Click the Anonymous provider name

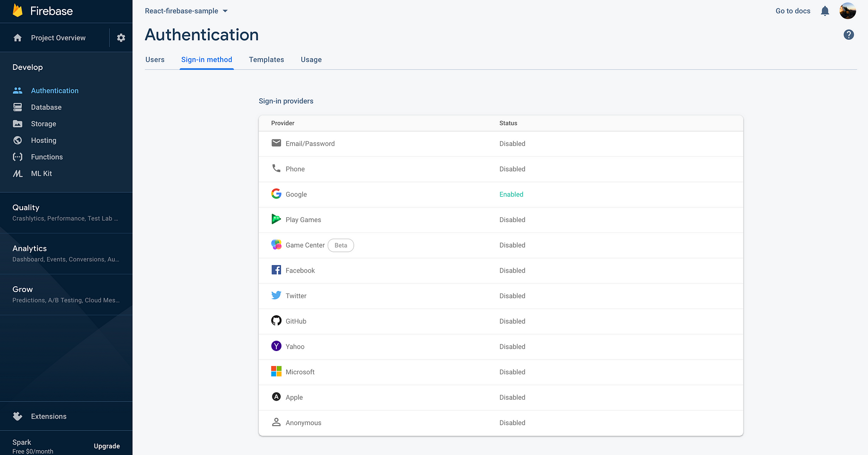[x=303, y=423]
